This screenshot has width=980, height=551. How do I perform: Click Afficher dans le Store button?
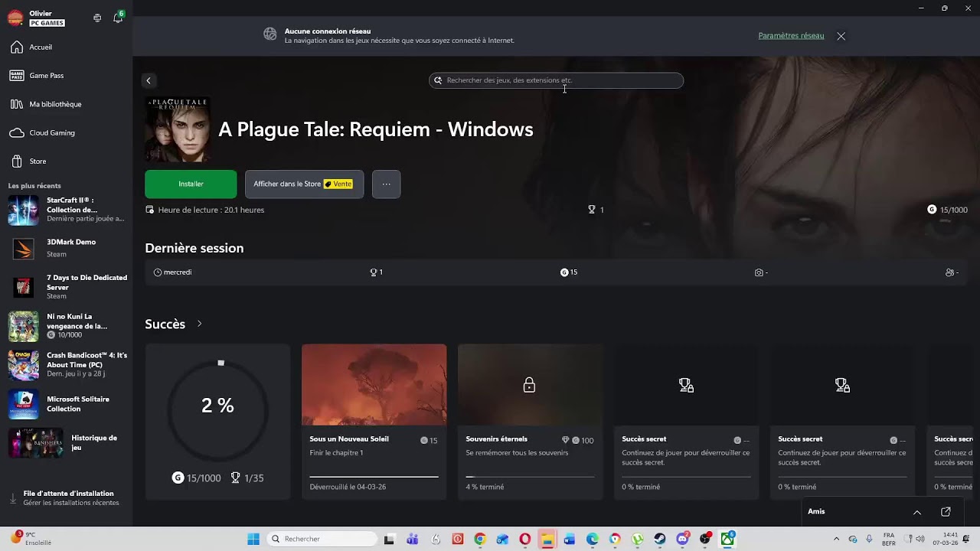[x=304, y=184]
